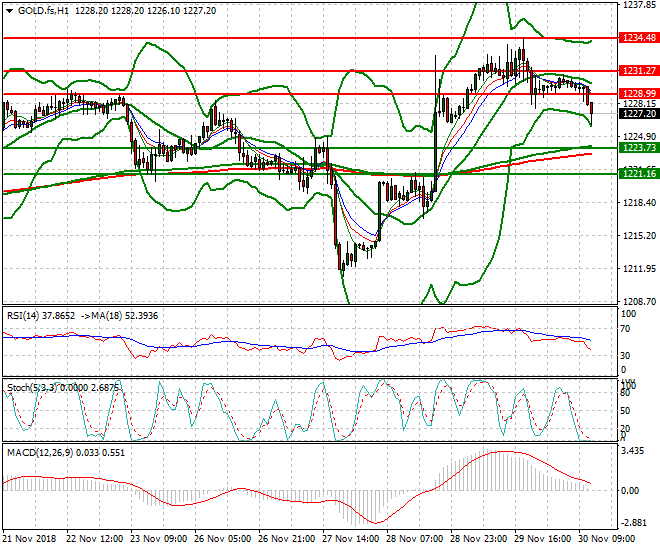Click the 1228.99 red price label
The height and width of the screenshot is (550, 660).
pyautogui.click(x=639, y=94)
